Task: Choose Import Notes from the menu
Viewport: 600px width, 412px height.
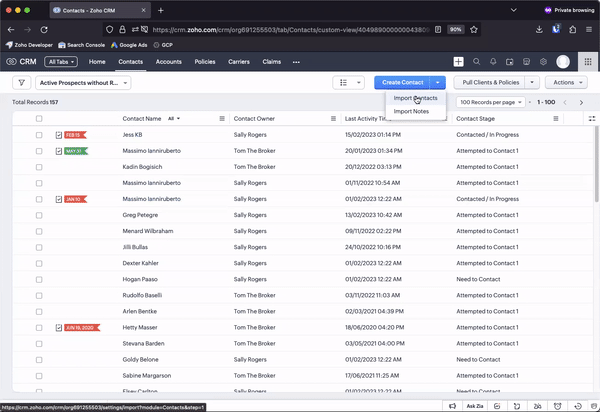Action: pyautogui.click(x=412, y=111)
